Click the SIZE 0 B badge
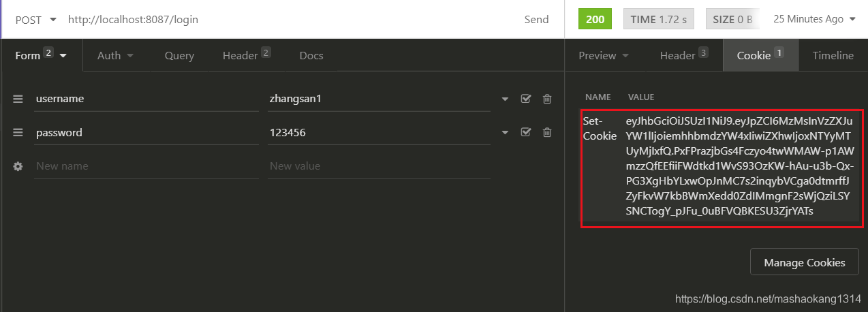This screenshot has height=312, width=868. click(732, 19)
